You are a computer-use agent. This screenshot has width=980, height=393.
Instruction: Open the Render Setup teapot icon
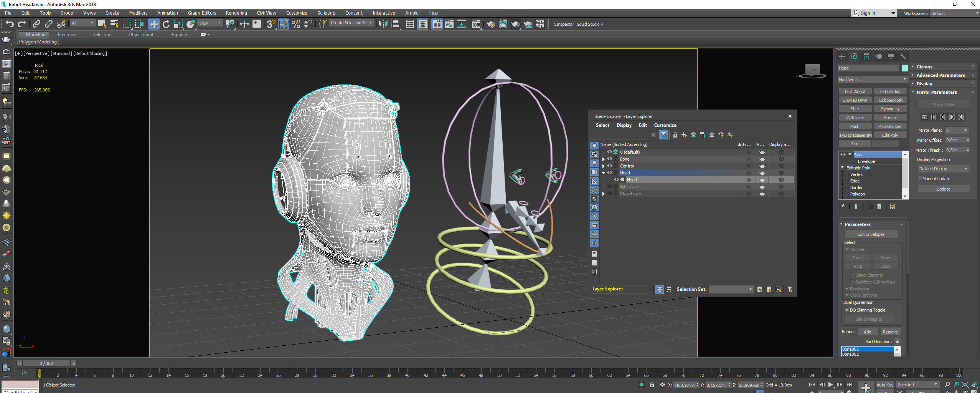click(490, 24)
